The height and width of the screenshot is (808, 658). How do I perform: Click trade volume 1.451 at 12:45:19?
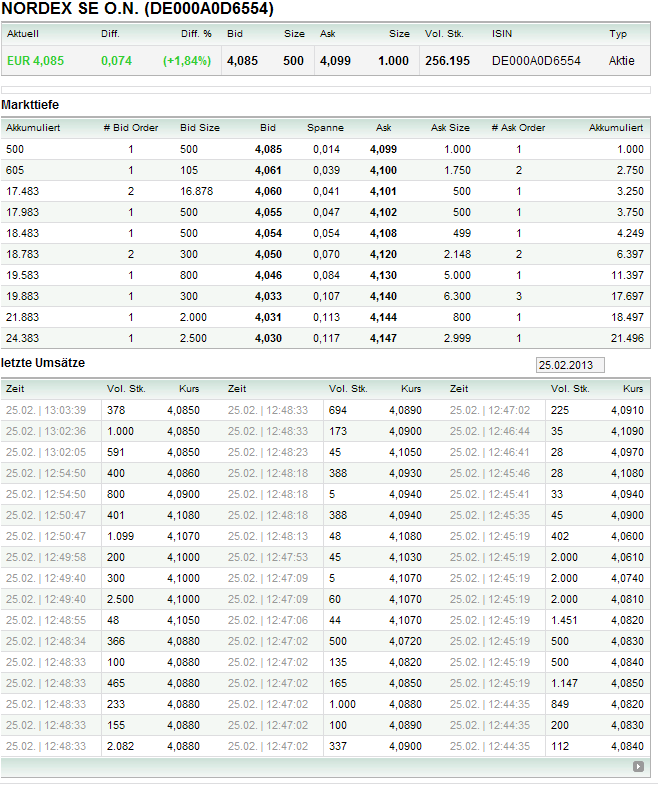[x=564, y=620]
